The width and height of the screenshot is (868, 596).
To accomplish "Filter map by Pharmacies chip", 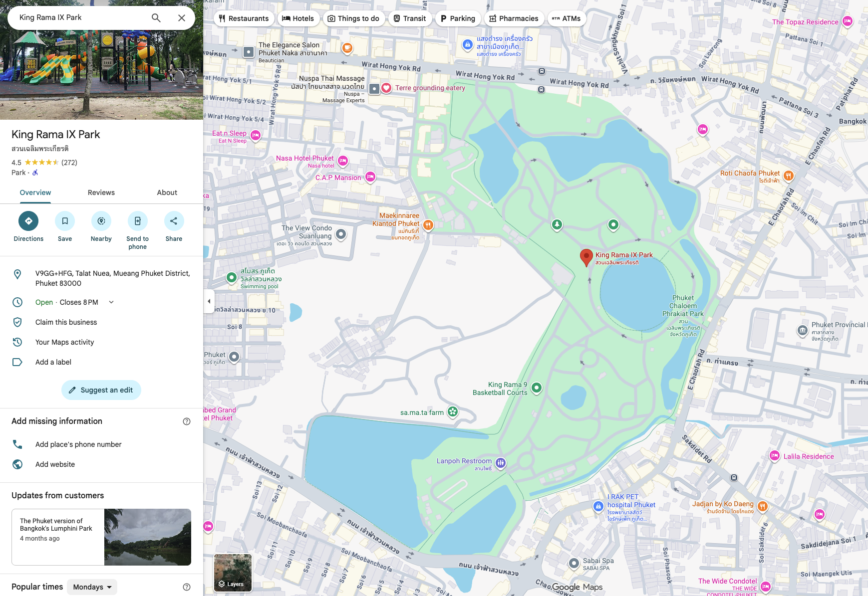I will (x=514, y=18).
